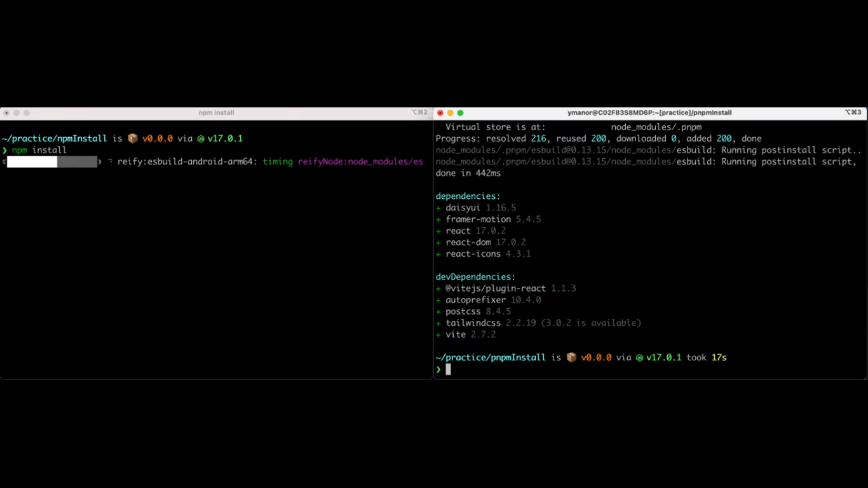This screenshot has height=488, width=868.
Task: Select the 'npm install' window title
Action: point(216,113)
